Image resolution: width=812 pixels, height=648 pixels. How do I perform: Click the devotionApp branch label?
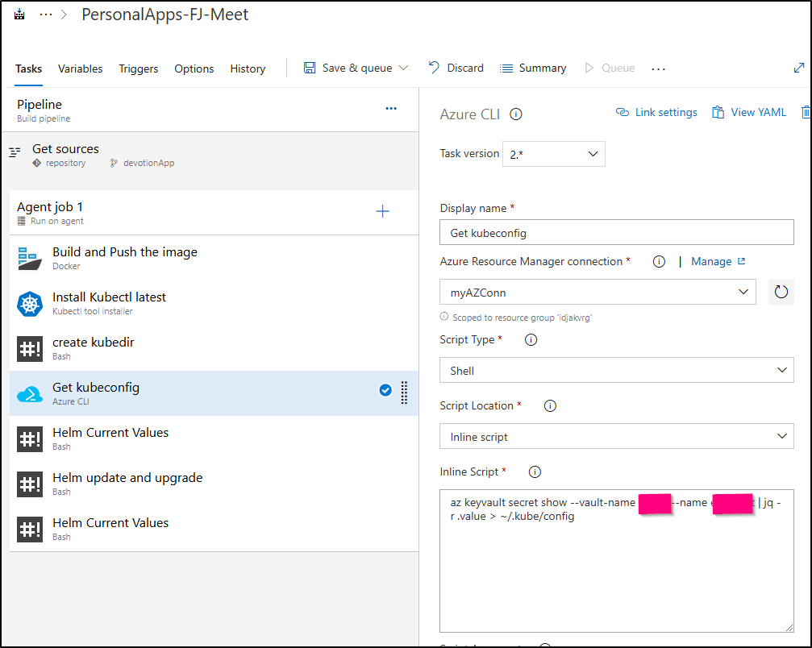tap(148, 163)
